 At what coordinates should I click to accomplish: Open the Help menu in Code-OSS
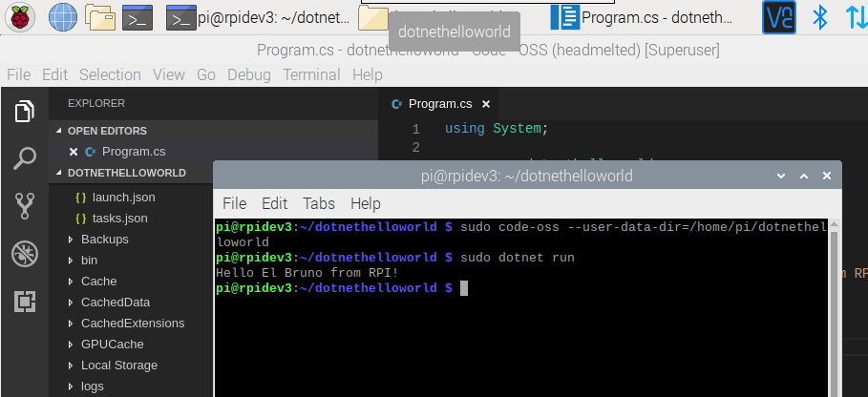click(368, 74)
